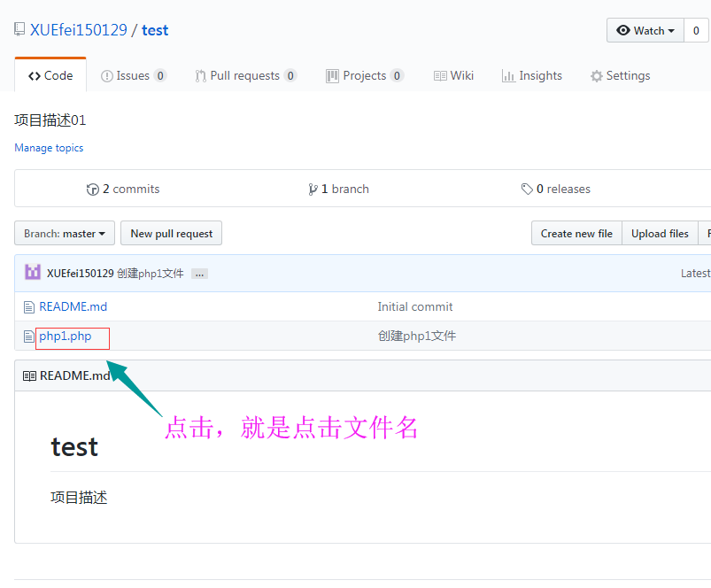This screenshot has width=711, height=588.
Task: Go to the Insights tab
Action: point(532,75)
